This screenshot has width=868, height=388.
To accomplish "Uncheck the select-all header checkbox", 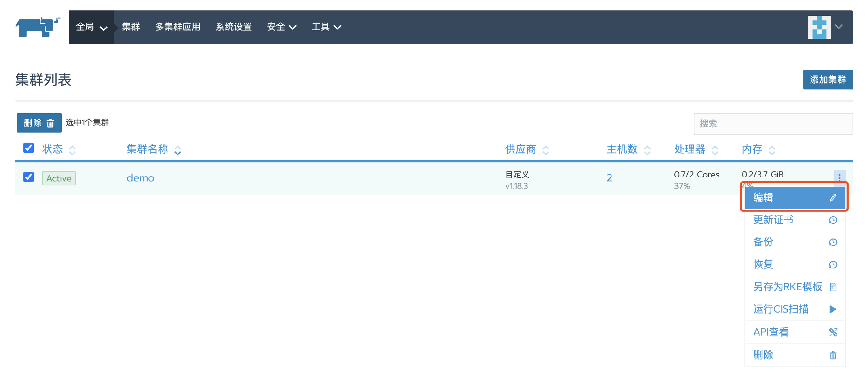I will tap(28, 148).
